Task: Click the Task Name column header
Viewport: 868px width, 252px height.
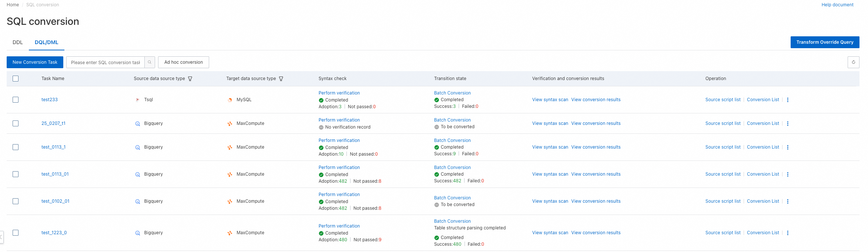Action: (53, 79)
